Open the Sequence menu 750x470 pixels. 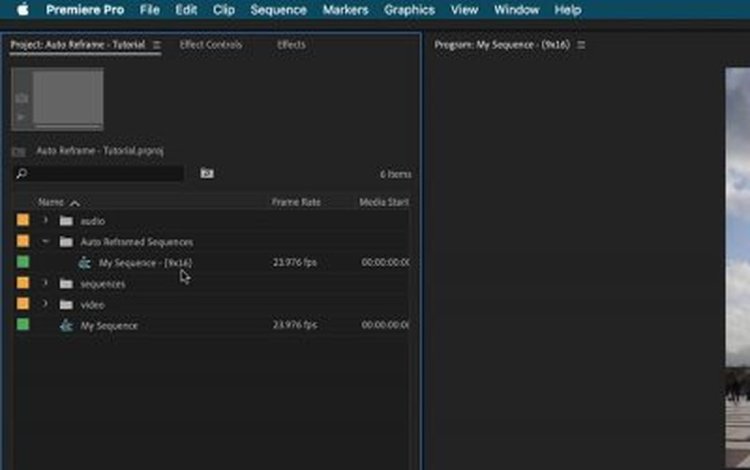[278, 10]
